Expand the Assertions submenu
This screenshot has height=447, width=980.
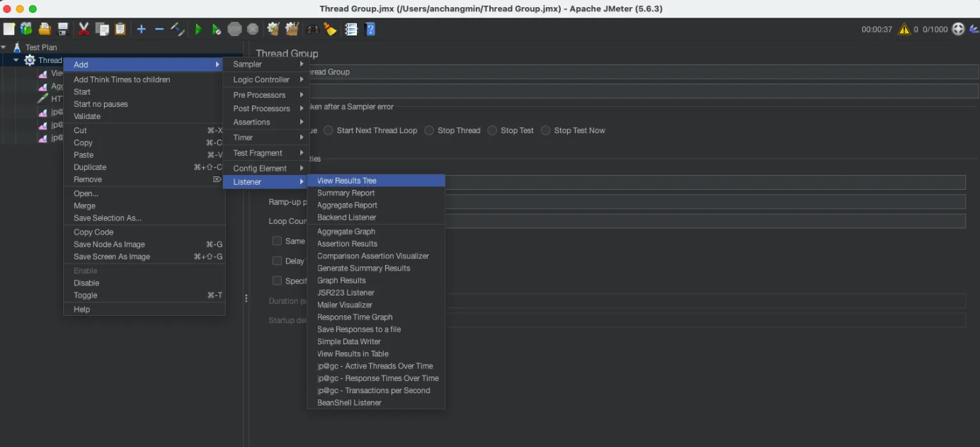tap(266, 122)
